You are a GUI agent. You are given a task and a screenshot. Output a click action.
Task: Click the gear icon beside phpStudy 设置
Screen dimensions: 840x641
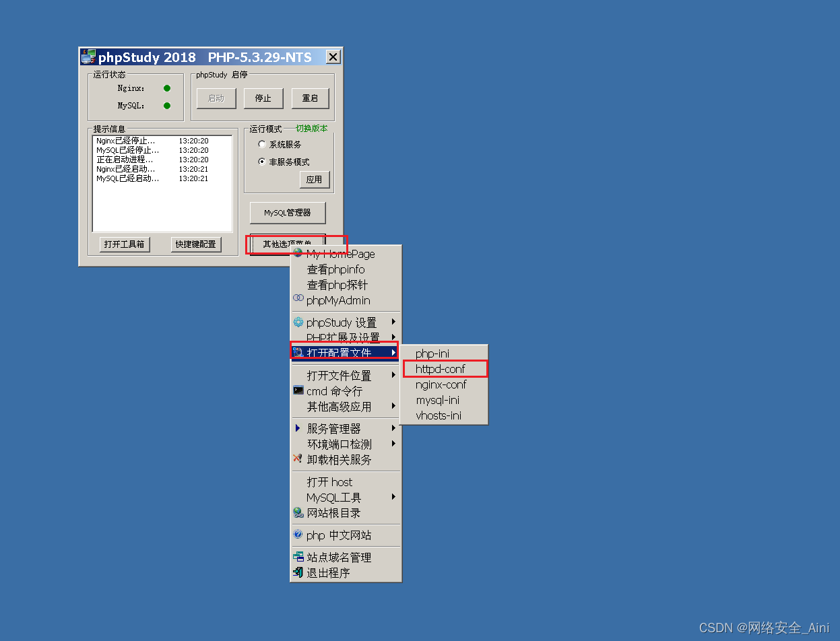point(298,323)
